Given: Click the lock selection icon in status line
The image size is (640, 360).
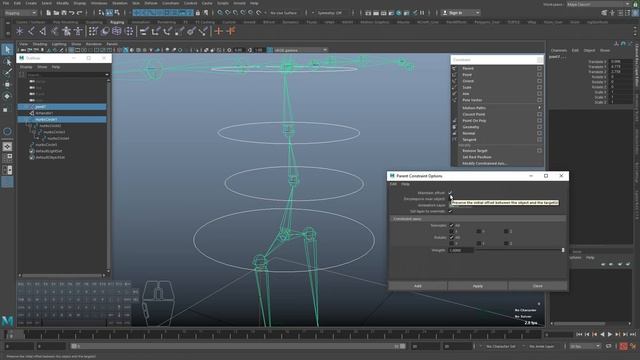Looking at the screenshot, I should 198,13.
